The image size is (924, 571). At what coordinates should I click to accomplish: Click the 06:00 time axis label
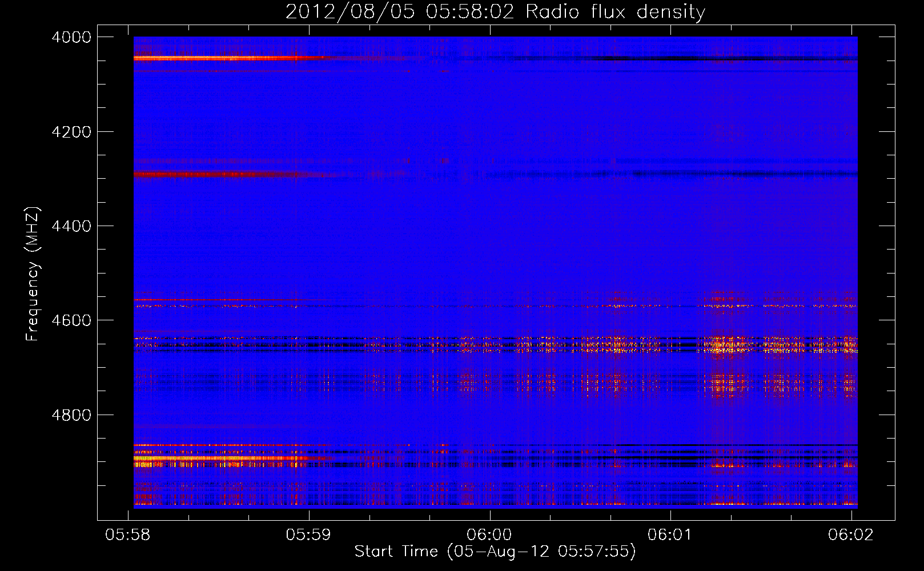pyautogui.click(x=489, y=534)
